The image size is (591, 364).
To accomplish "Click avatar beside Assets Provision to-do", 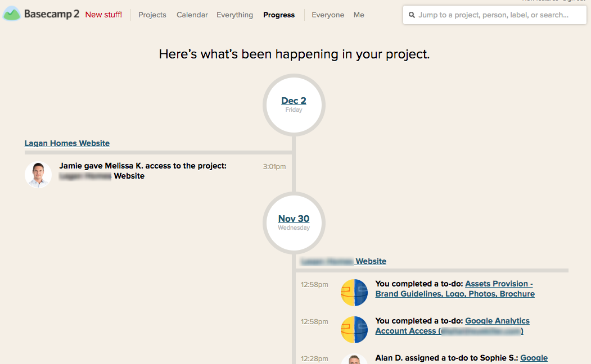I will [x=354, y=293].
